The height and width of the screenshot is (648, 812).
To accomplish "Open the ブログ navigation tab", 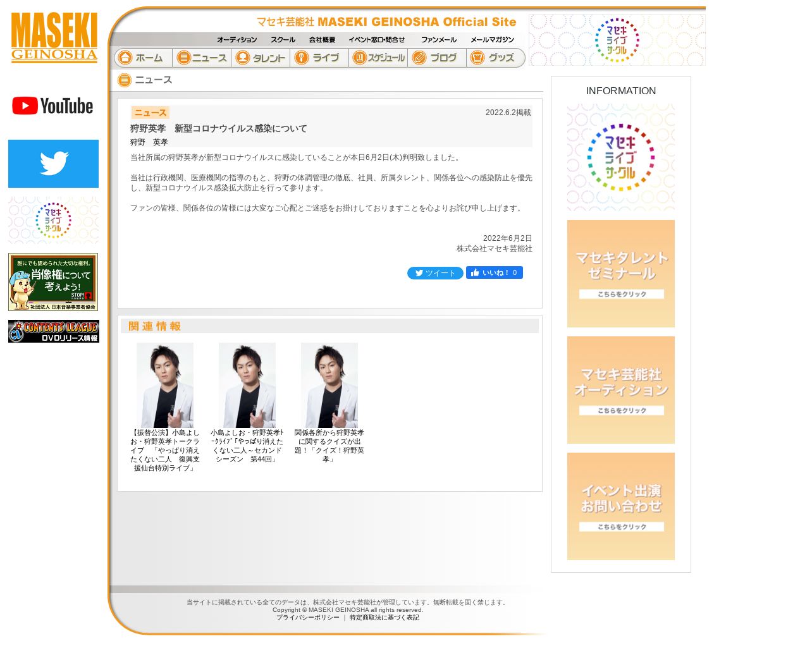I will 437,58.
